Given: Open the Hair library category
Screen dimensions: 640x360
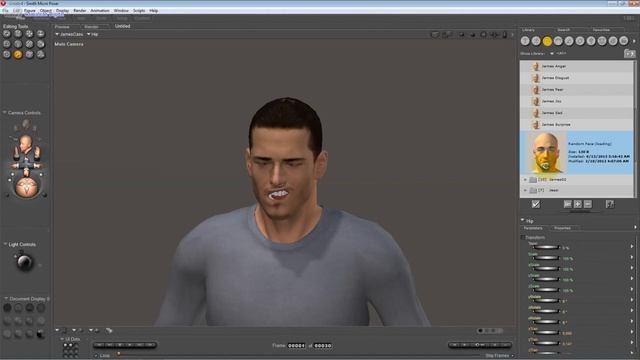Looking at the screenshot, I should (558, 41).
